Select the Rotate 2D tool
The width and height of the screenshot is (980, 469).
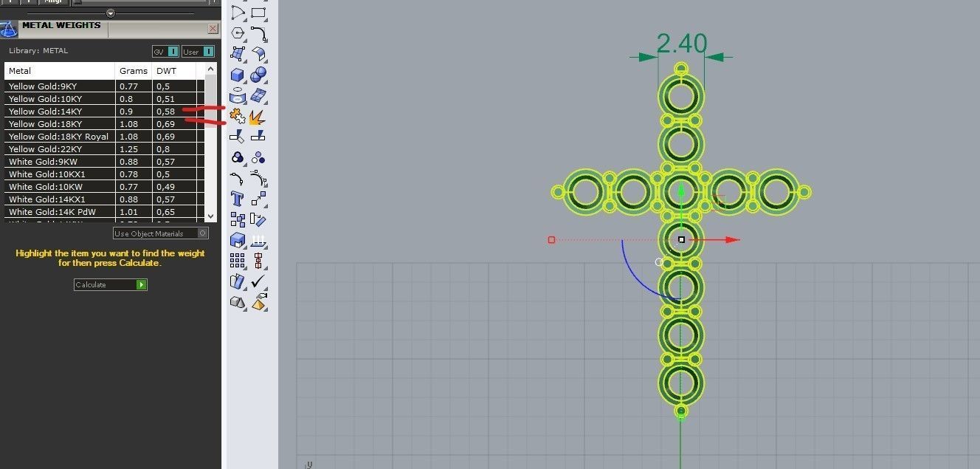tap(258, 219)
